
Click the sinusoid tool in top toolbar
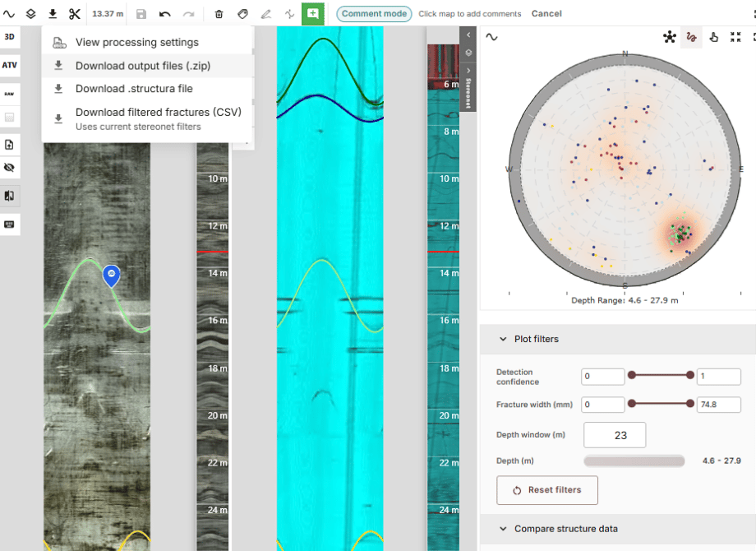coord(9,14)
